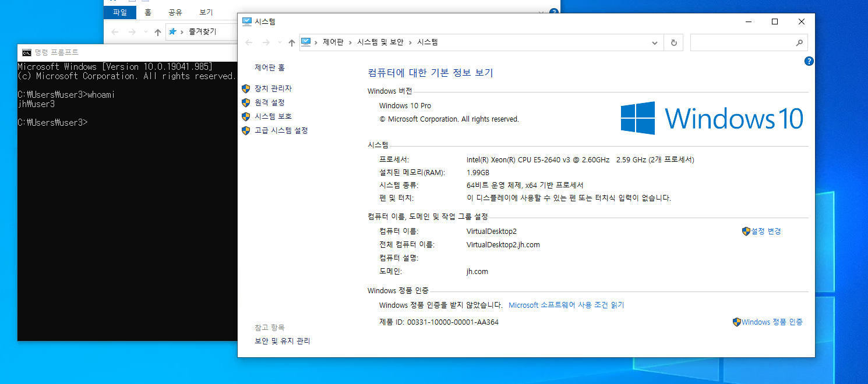Open the 보기 ribbon tab in File Explorer
Viewport: 868px width, 384px height.
click(x=206, y=12)
